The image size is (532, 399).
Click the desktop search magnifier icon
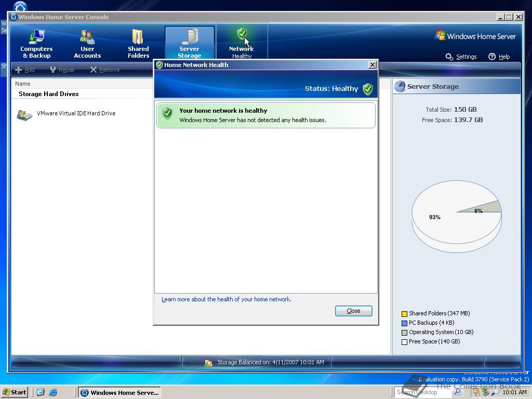point(457,392)
